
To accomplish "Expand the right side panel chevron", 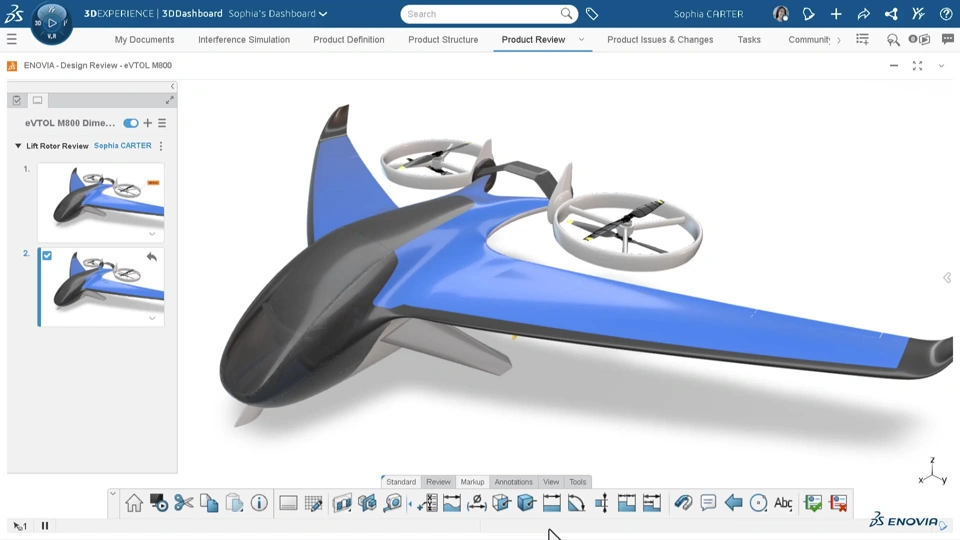I will 947,278.
